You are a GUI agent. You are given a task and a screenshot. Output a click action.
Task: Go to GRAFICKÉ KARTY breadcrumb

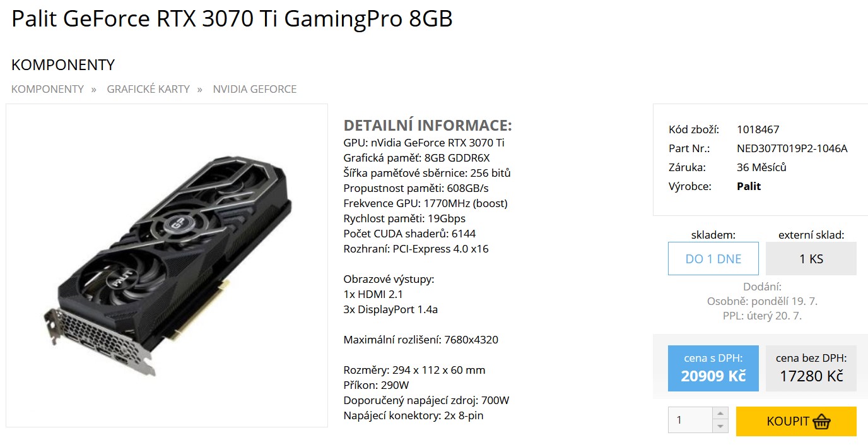(148, 89)
